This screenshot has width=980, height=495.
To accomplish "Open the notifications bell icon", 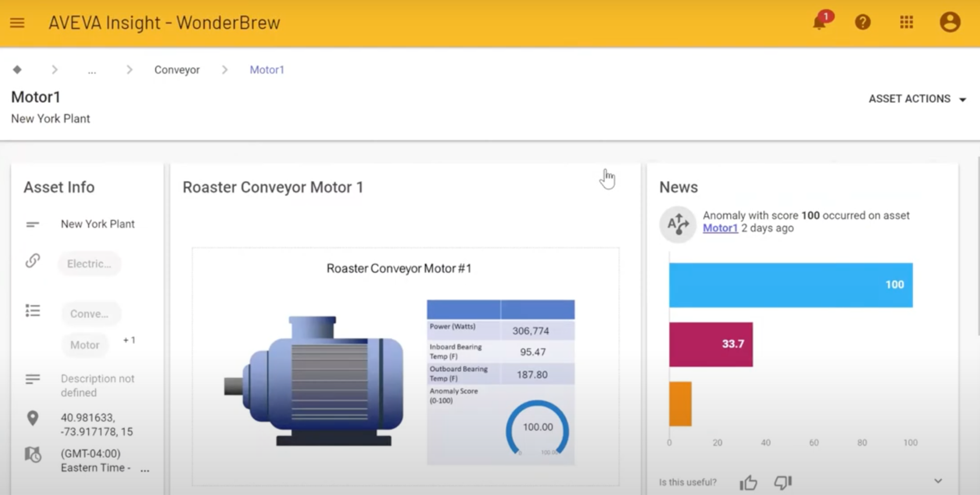I will pyautogui.click(x=819, y=22).
